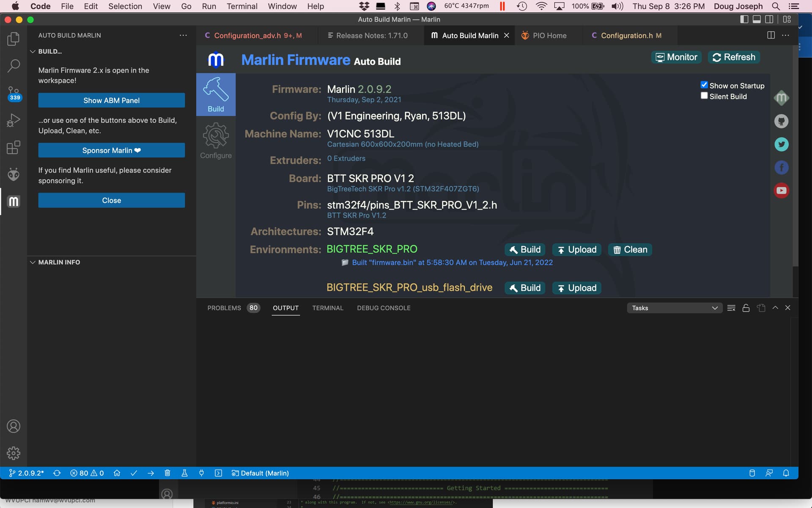
Task: Open Auto Build Marlin sidebar ellipsis menu
Action: 183,35
